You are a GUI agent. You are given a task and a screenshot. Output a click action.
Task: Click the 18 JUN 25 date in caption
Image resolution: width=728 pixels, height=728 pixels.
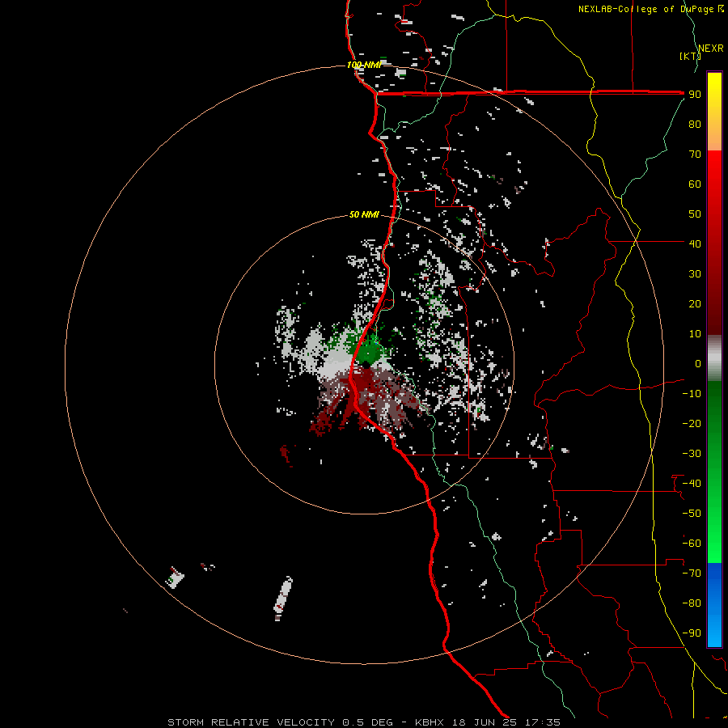pos(485,722)
